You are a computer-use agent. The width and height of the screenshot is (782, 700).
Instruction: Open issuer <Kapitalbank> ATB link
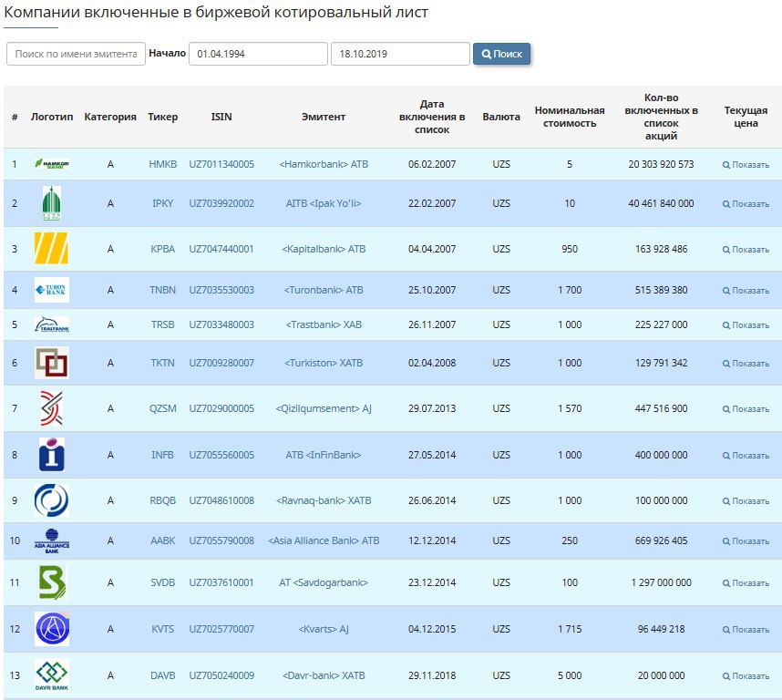[x=324, y=249]
